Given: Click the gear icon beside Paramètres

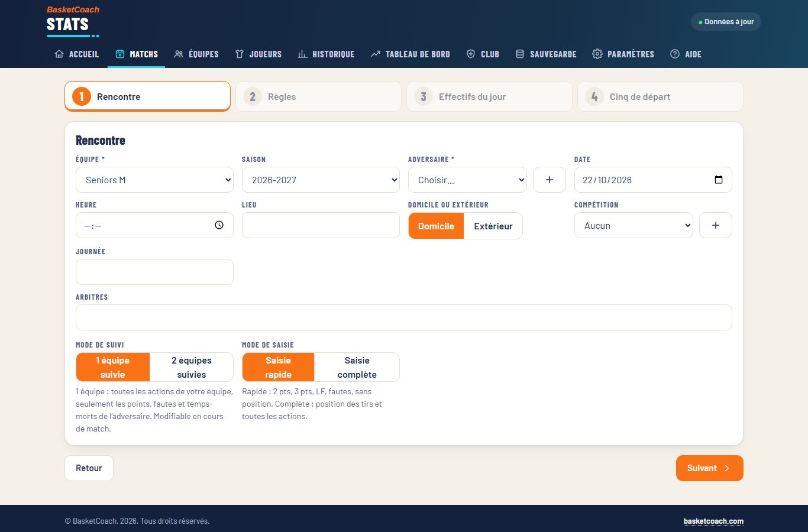Looking at the screenshot, I should (x=597, y=54).
